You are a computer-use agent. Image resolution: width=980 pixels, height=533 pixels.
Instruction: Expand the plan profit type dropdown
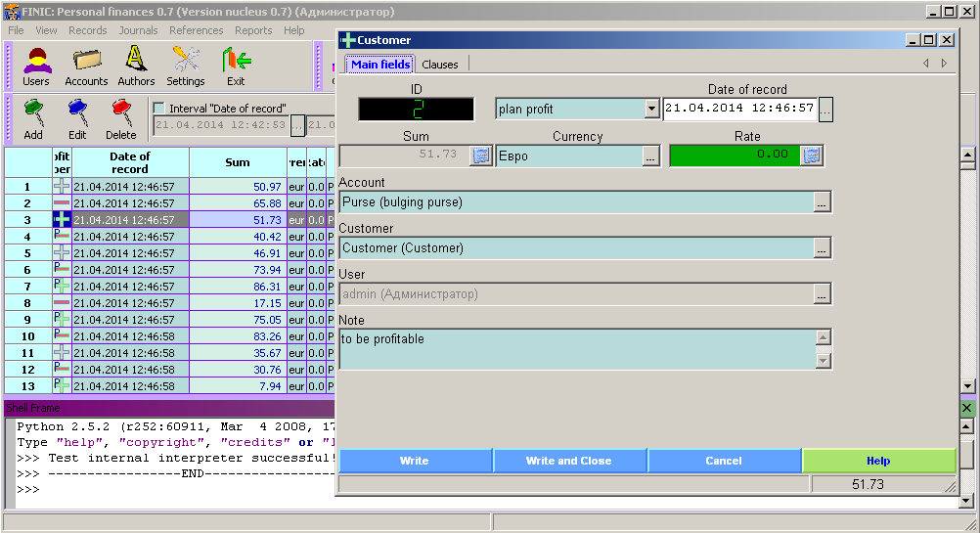(x=651, y=110)
